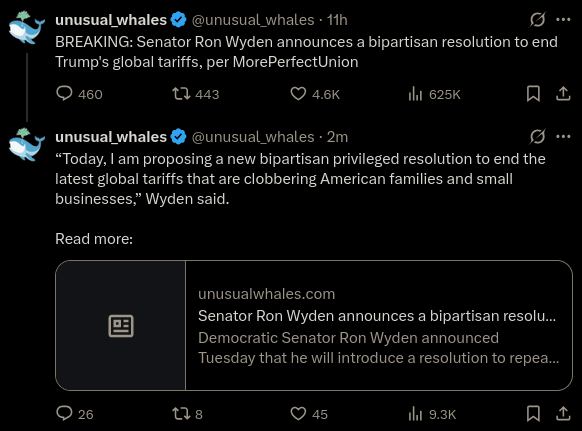The height and width of the screenshot is (431, 582).
Task: Expand more options on the 2m tweet
Action: (x=563, y=137)
